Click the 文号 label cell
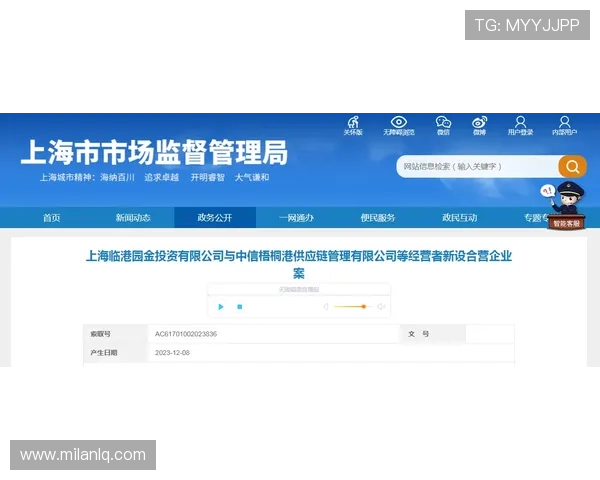The height and width of the screenshot is (480, 600). [x=433, y=334]
